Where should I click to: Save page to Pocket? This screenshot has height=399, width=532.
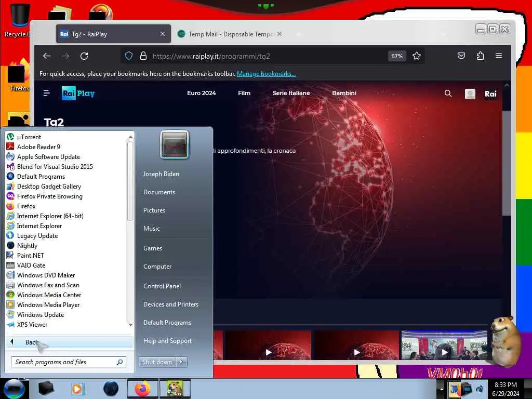461,56
